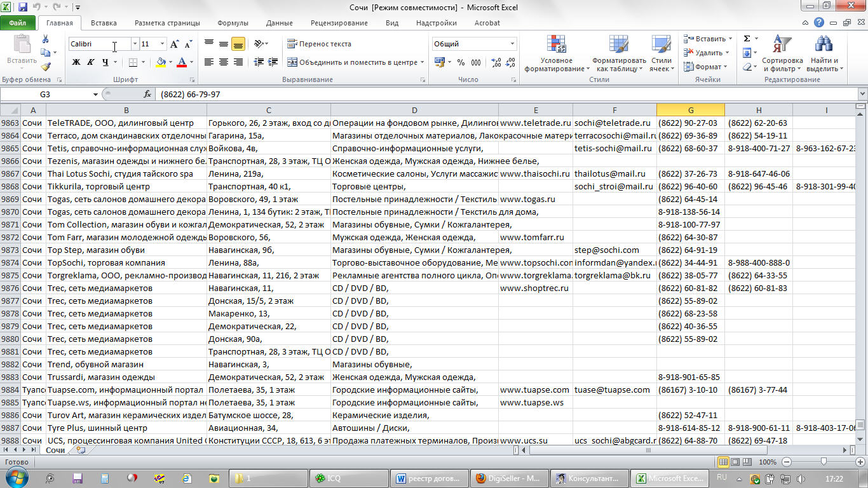Screen dimensions: 868x488
Task: Open the number format Общий dropdown
Action: (512, 44)
